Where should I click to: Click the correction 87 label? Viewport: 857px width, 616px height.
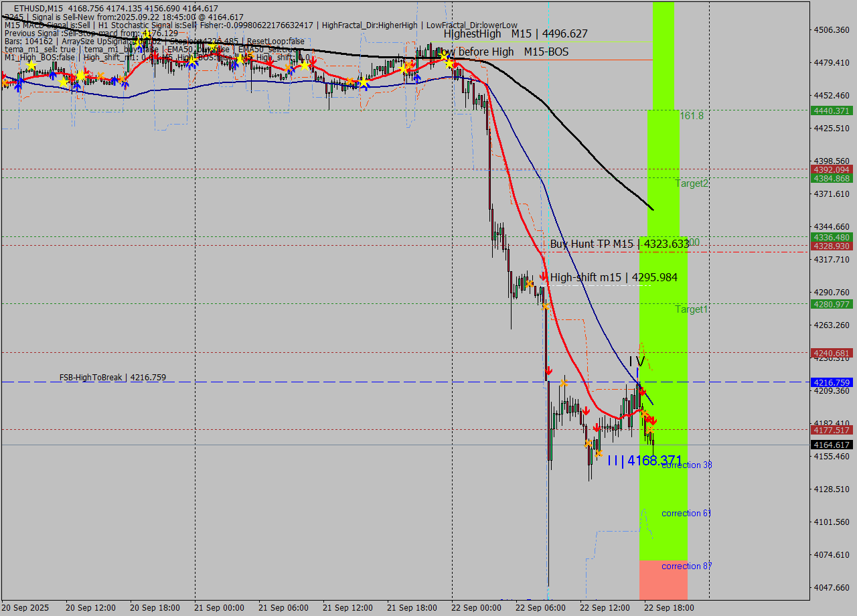(x=686, y=566)
